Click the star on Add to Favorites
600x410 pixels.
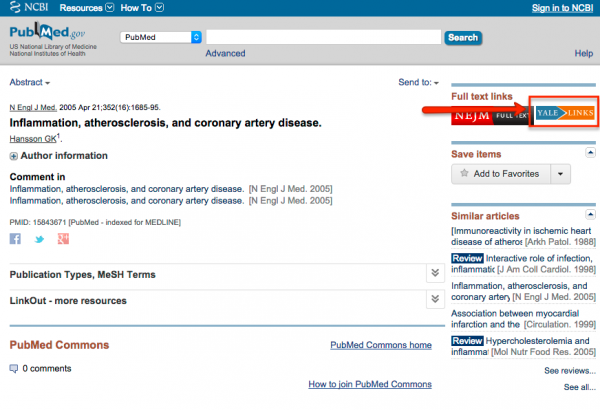click(464, 173)
